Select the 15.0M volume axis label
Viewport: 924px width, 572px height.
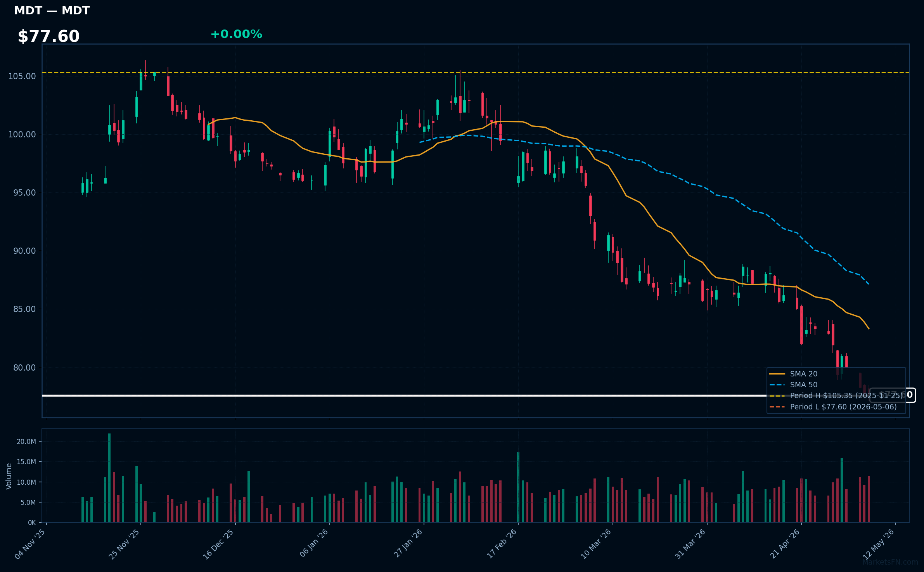[x=26, y=462]
